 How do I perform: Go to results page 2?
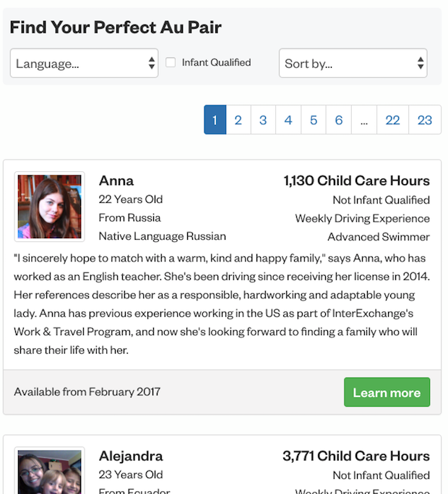tap(238, 120)
